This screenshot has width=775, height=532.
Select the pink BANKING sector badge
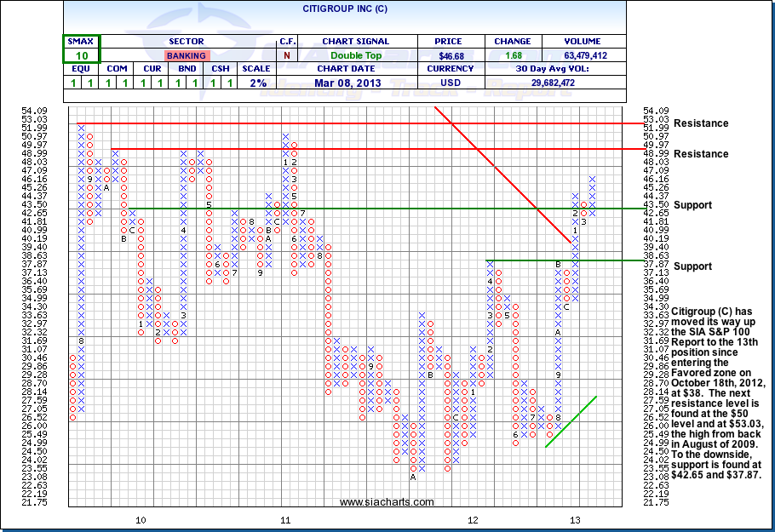click(187, 55)
